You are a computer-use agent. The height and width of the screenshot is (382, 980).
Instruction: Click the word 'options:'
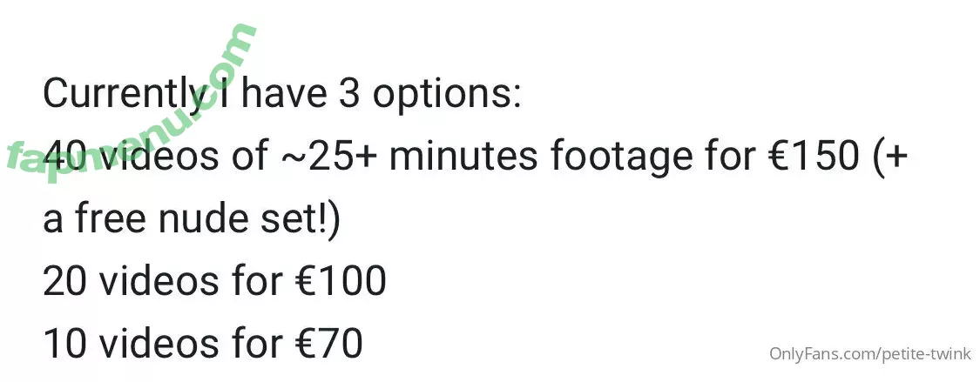point(447,96)
